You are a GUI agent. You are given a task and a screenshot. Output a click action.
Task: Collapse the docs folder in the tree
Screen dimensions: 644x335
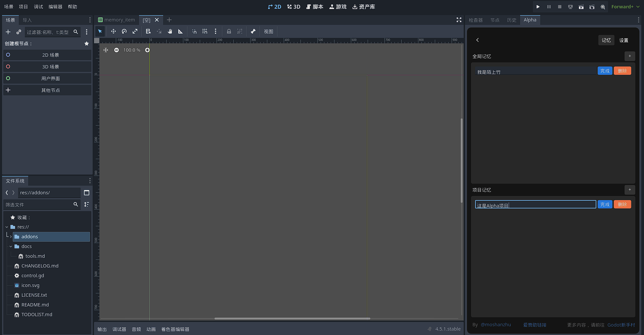[x=11, y=246]
